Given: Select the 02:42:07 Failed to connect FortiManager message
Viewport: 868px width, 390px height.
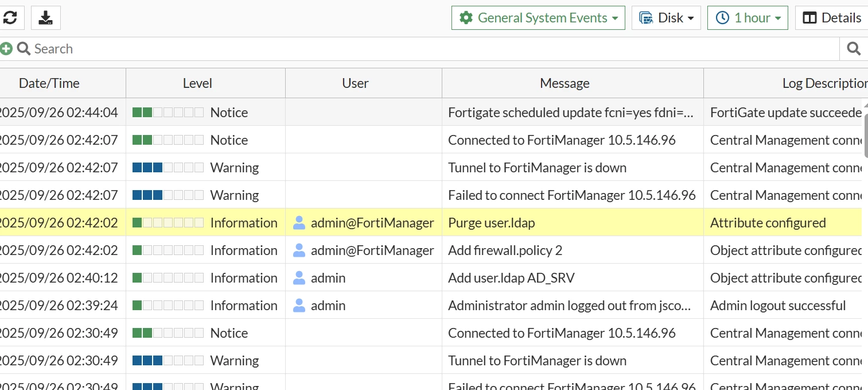Looking at the screenshot, I should click(571, 195).
